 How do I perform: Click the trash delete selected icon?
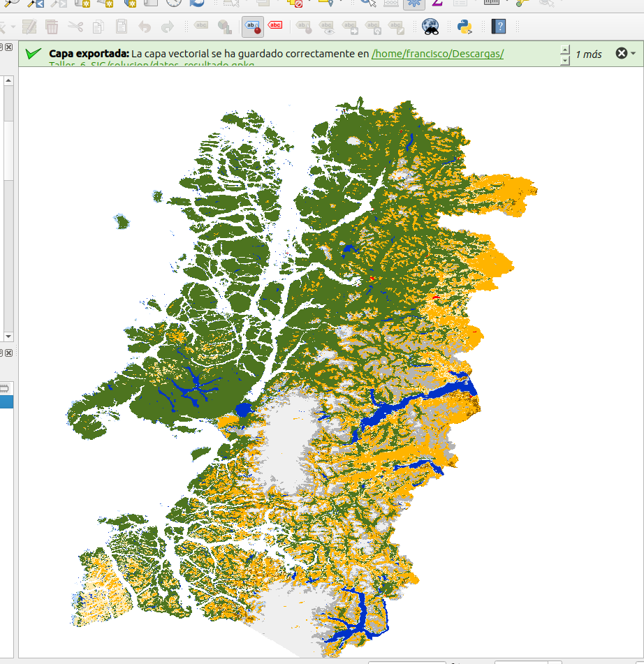(52, 27)
